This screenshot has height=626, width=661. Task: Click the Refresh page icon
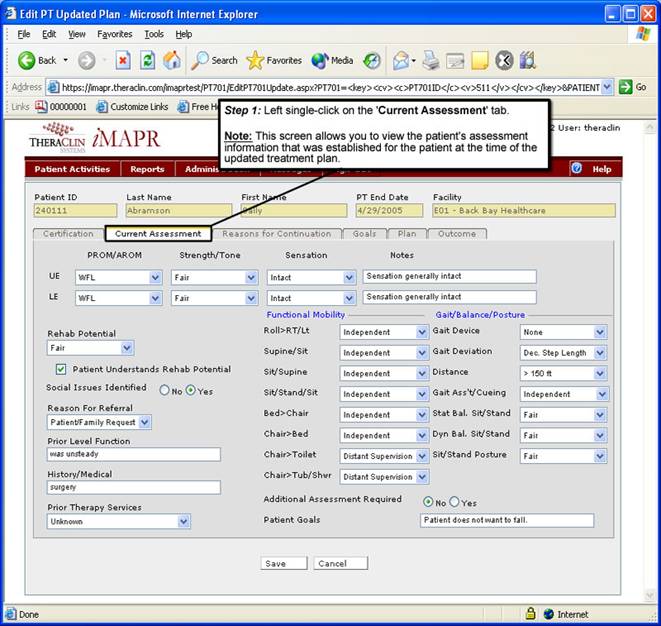(x=148, y=60)
